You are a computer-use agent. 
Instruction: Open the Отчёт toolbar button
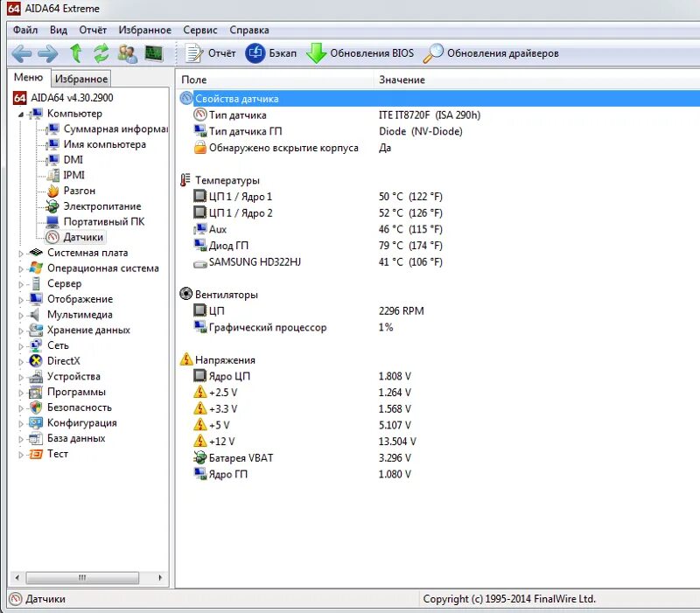[x=210, y=53]
